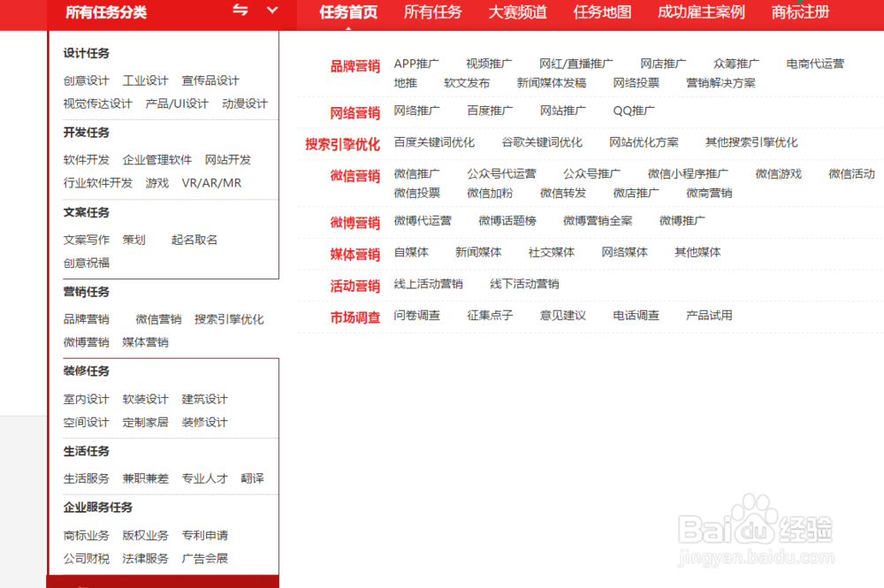Open 创意祝福 subcategory
This screenshot has width=884, height=588.
(87, 263)
